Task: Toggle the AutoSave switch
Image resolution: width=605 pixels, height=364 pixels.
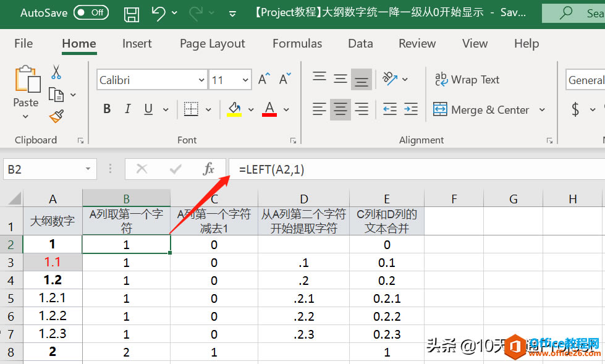Action: (x=91, y=13)
